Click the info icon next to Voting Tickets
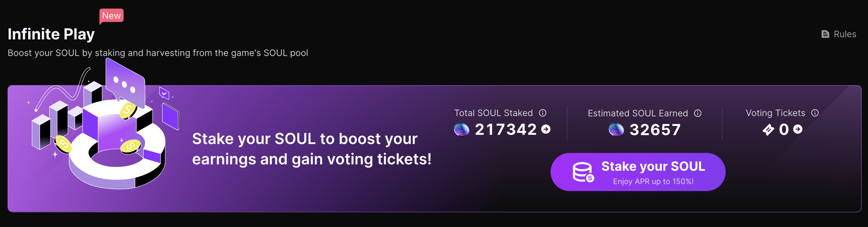 tap(815, 113)
